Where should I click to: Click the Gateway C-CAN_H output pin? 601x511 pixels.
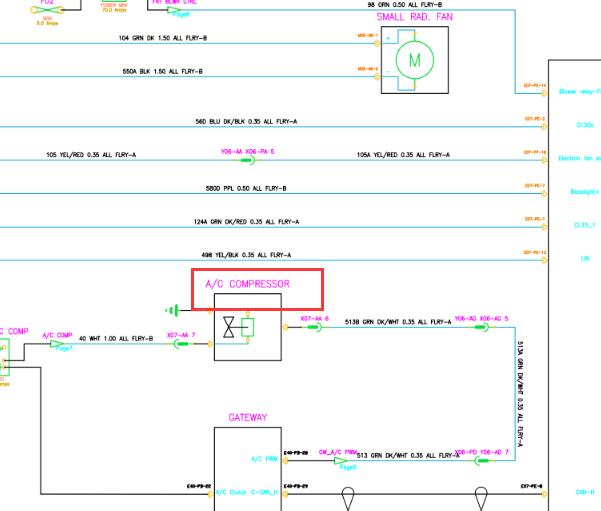point(285,494)
